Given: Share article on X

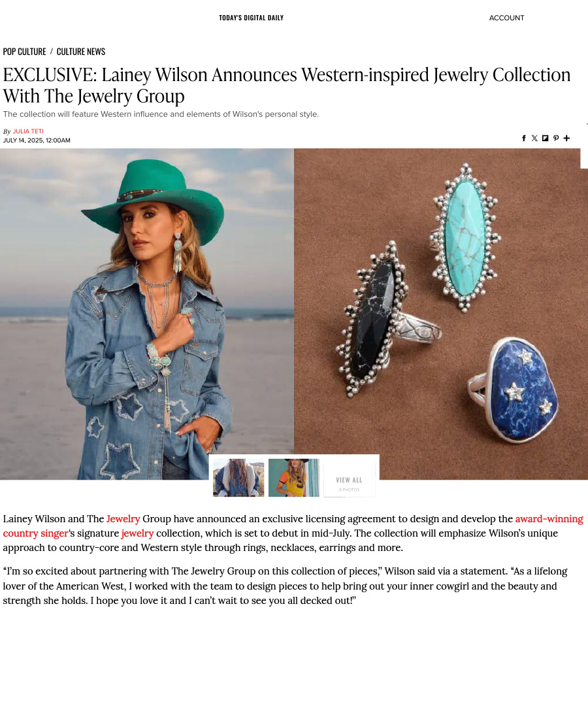Looking at the screenshot, I should click(x=534, y=138).
